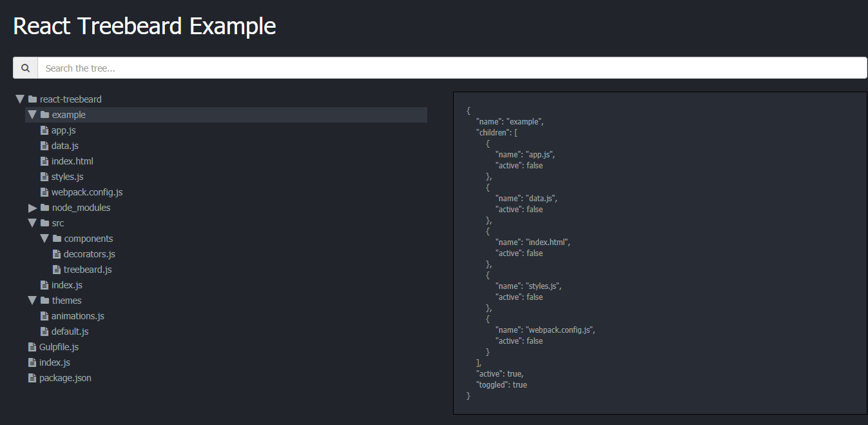Screen dimensions: 868x425
Task: Collapse the themes folder
Action: pyautogui.click(x=32, y=300)
